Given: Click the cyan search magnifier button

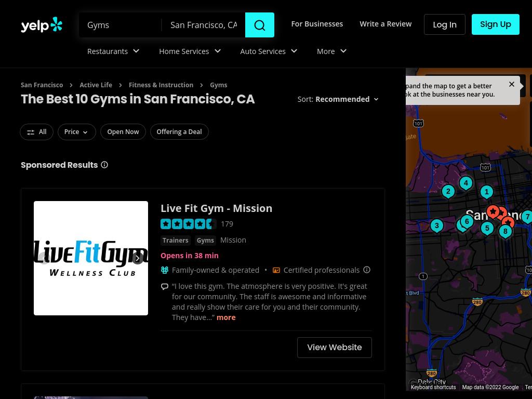Looking at the screenshot, I should tap(260, 25).
